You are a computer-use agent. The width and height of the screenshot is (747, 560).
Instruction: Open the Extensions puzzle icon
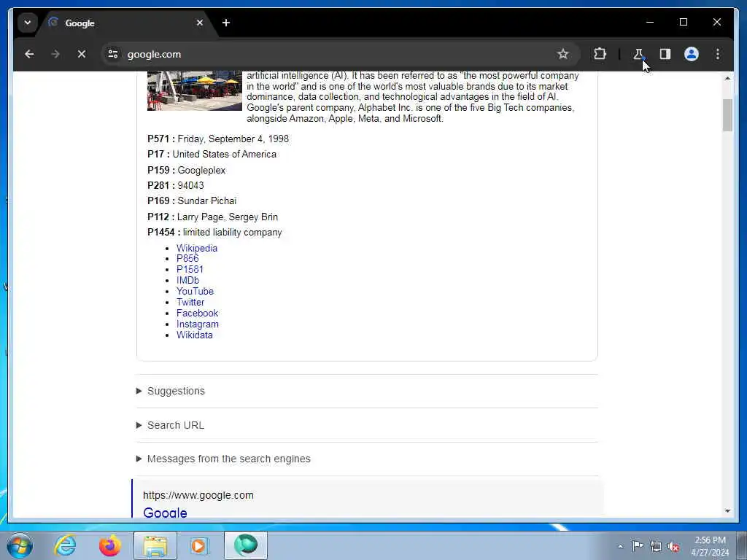pyautogui.click(x=600, y=54)
